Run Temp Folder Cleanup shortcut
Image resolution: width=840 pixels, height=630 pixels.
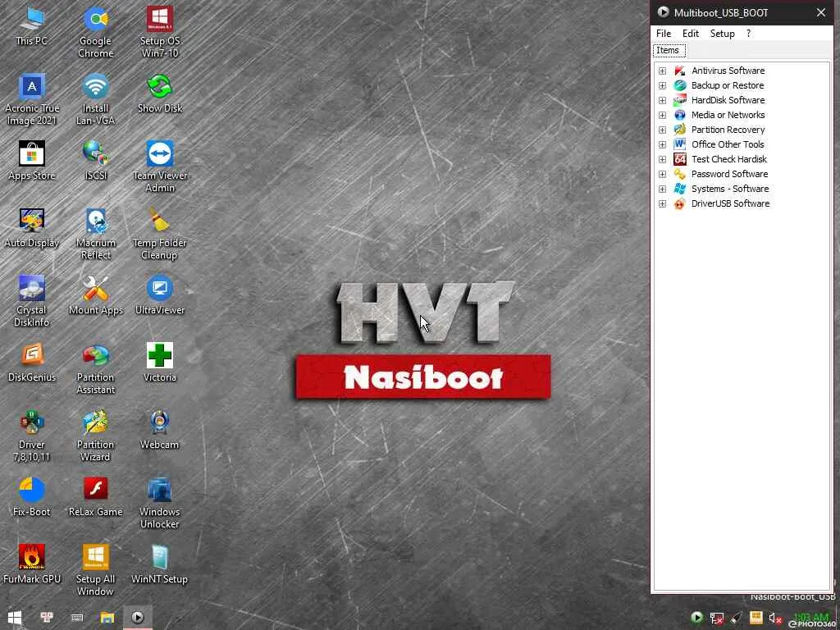(160, 234)
